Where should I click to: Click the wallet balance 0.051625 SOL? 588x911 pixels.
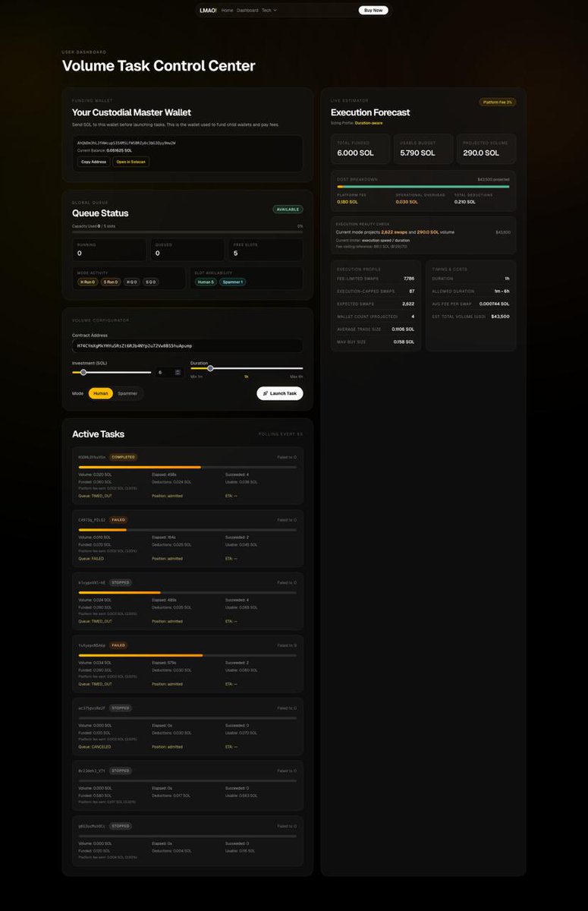[119, 150]
